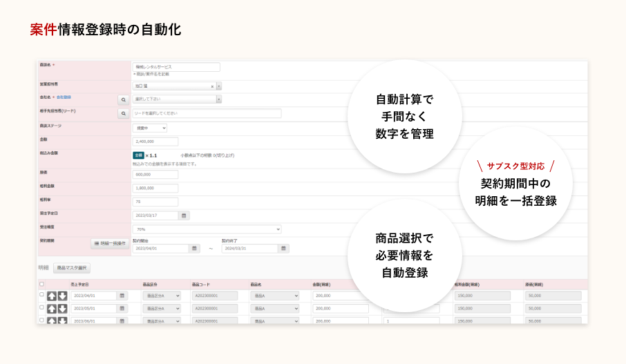
Task: Clear the selected 営業担当者 with the x
Action: 211,86
